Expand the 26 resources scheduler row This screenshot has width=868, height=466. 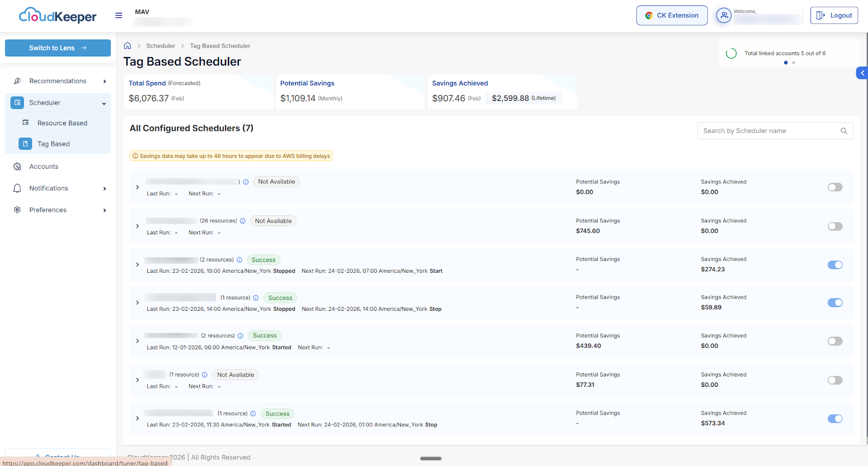137,226
